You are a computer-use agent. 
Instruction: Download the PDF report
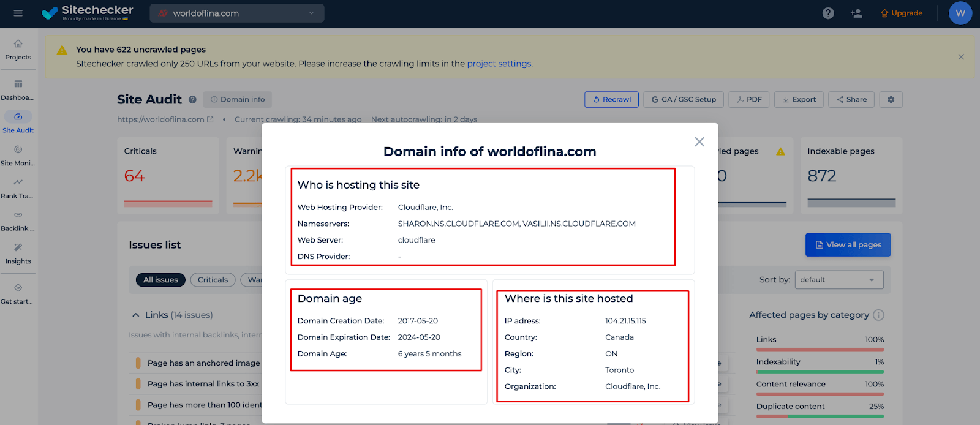[x=749, y=99]
